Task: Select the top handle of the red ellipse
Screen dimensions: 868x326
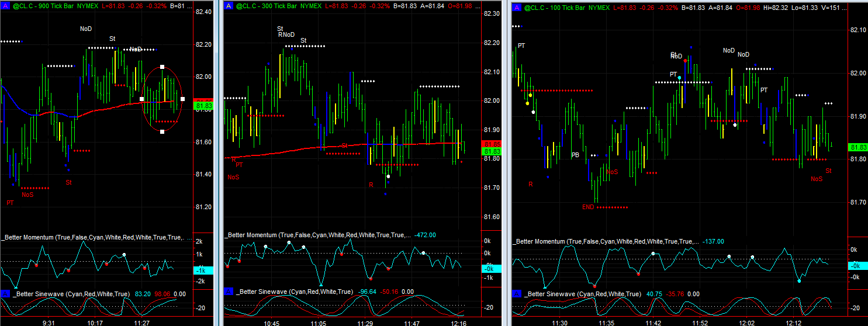Action: pyautogui.click(x=162, y=67)
